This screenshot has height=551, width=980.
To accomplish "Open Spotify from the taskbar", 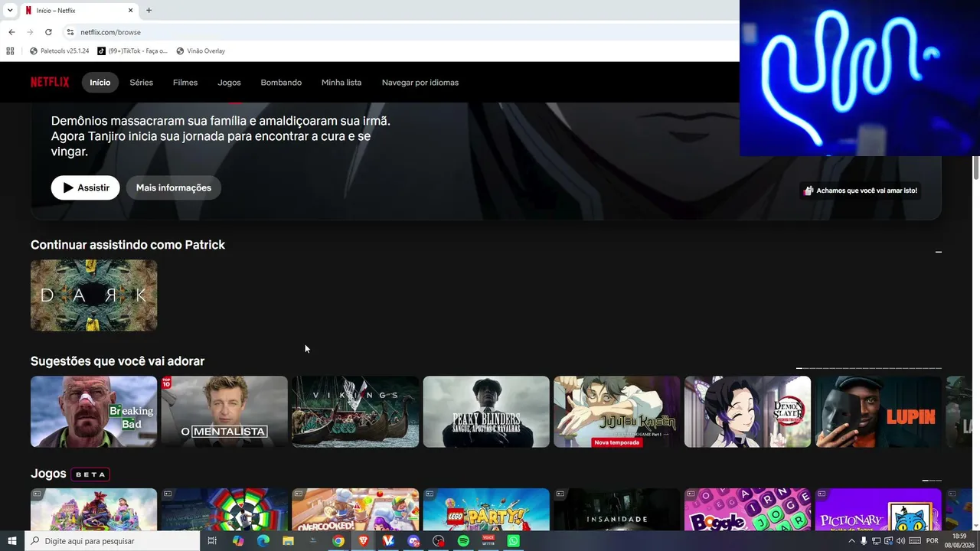I will [463, 541].
